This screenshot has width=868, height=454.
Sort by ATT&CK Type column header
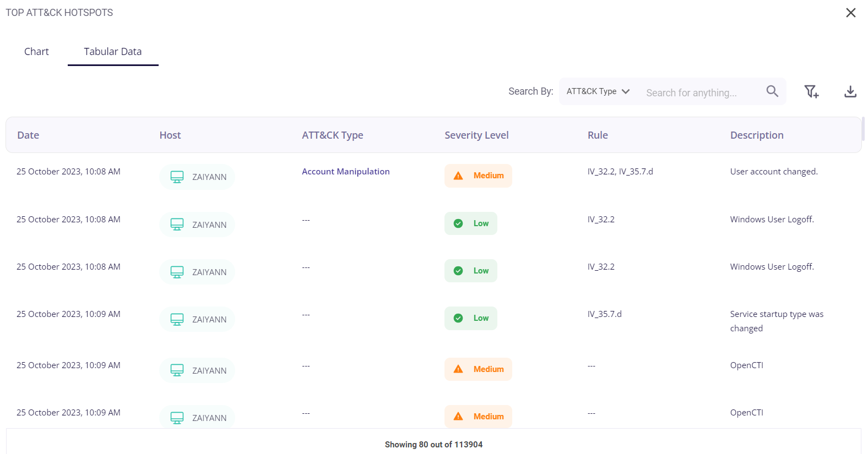tap(333, 135)
